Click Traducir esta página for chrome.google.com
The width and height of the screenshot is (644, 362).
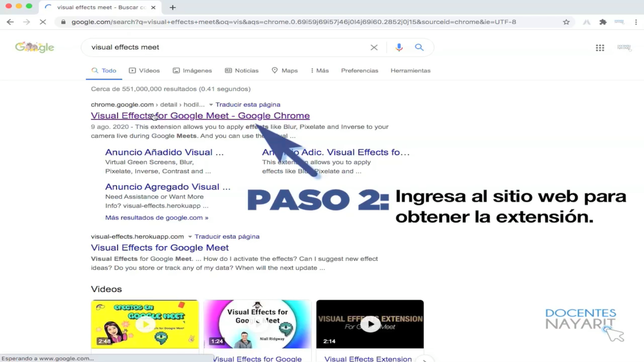(248, 105)
